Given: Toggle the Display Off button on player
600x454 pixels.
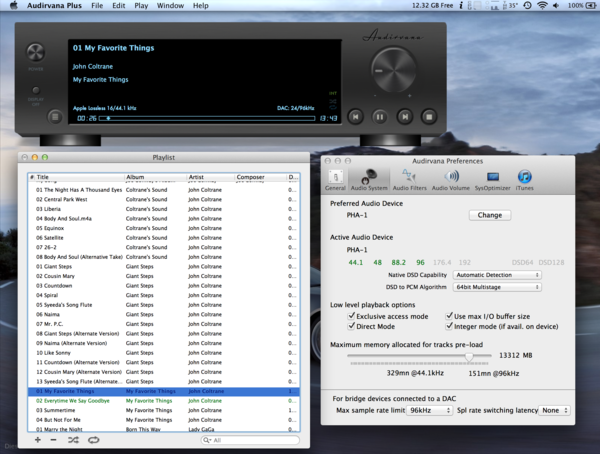Looking at the screenshot, I should pyautogui.click(x=36, y=90).
